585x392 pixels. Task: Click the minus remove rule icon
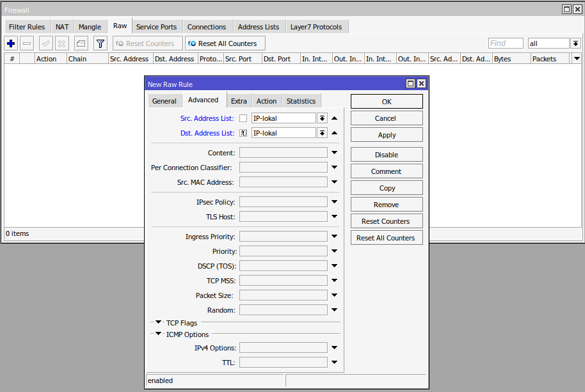[x=27, y=43]
